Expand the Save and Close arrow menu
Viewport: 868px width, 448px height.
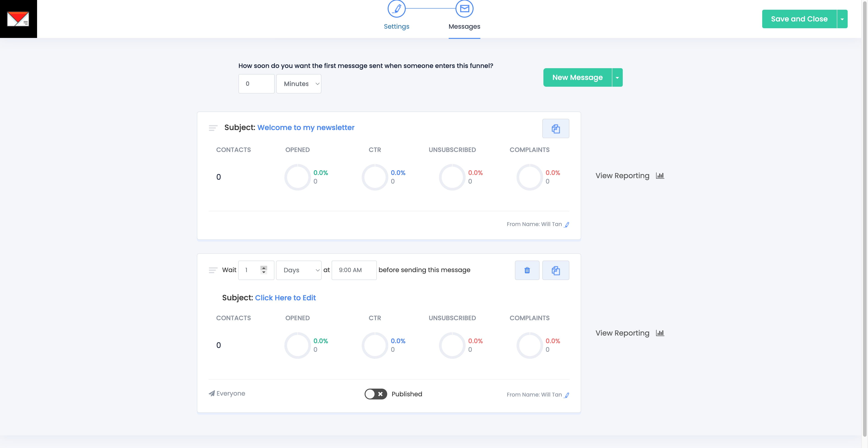pyautogui.click(x=842, y=19)
